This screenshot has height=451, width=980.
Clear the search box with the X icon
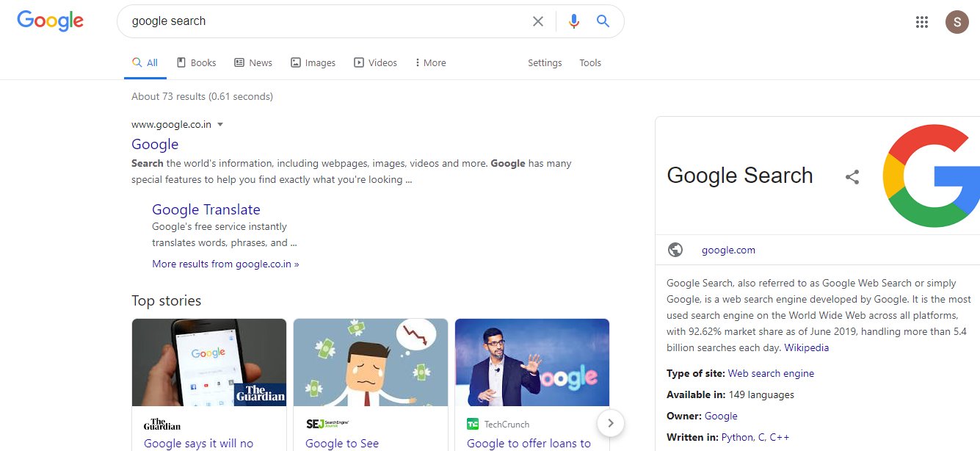538,21
